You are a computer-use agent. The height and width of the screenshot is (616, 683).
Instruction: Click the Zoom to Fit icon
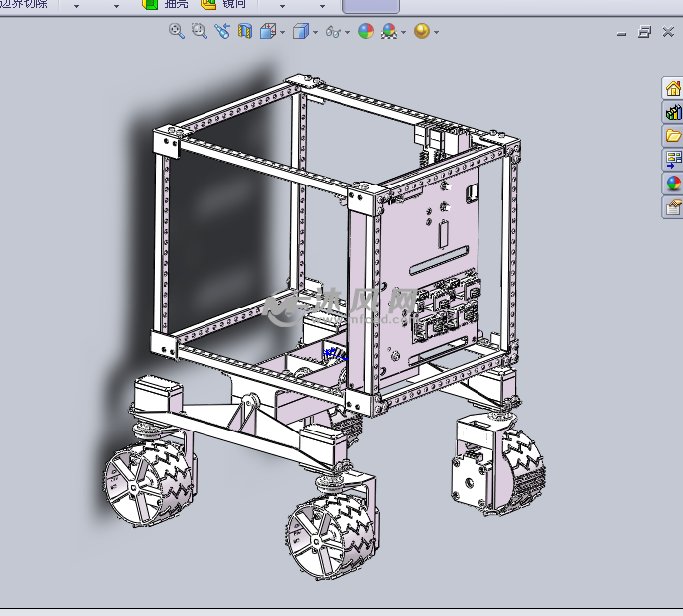pos(177,32)
